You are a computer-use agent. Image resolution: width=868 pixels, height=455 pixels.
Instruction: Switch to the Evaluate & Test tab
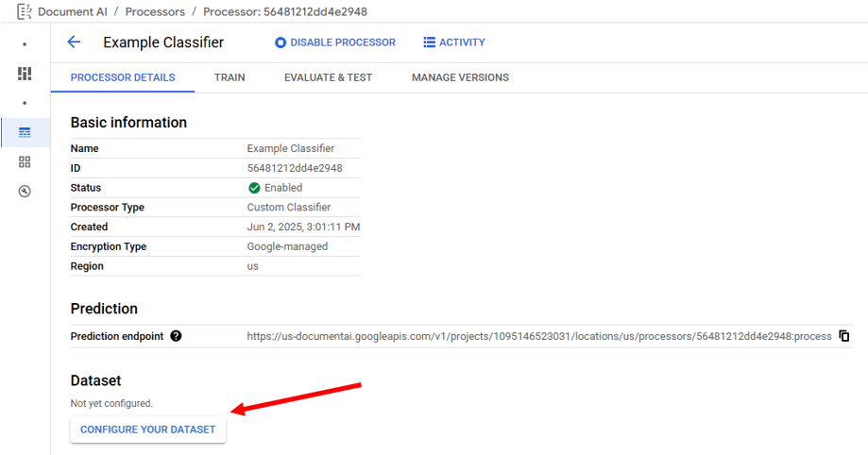(x=328, y=77)
